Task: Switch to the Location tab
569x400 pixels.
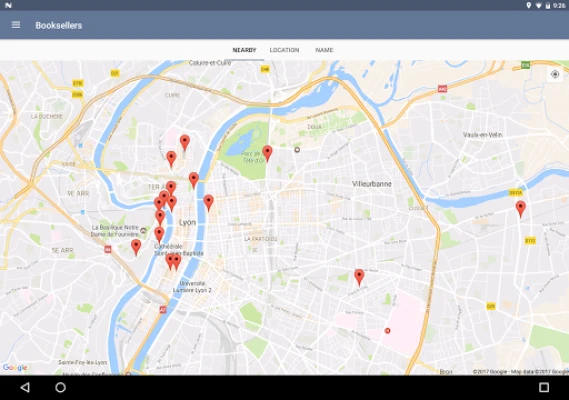Action: pos(284,50)
